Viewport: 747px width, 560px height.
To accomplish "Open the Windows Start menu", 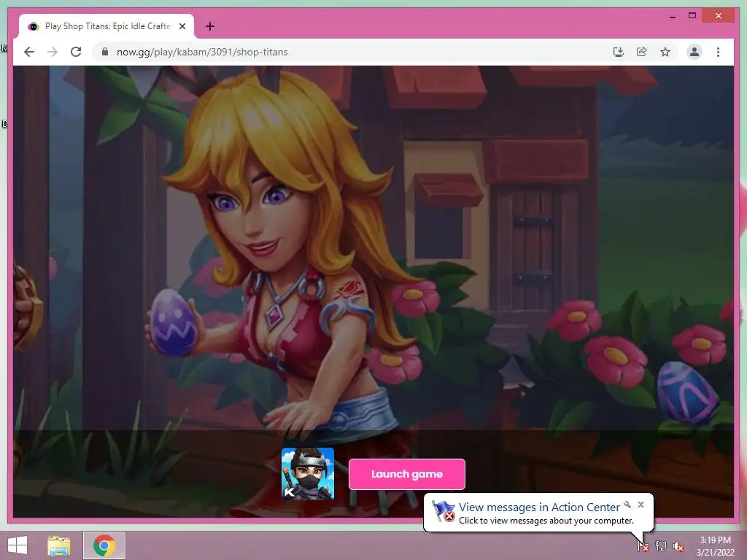I will tap(18, 545).
